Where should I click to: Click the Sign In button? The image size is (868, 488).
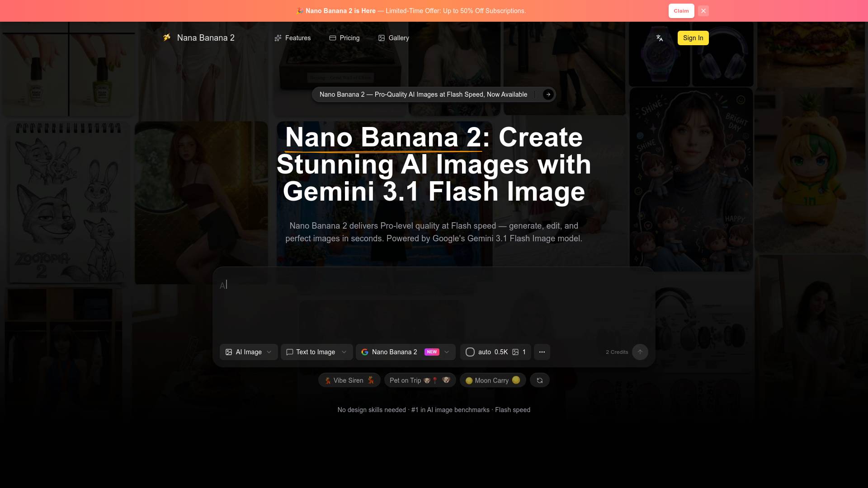pyautogui.click(x=693, y=38)
